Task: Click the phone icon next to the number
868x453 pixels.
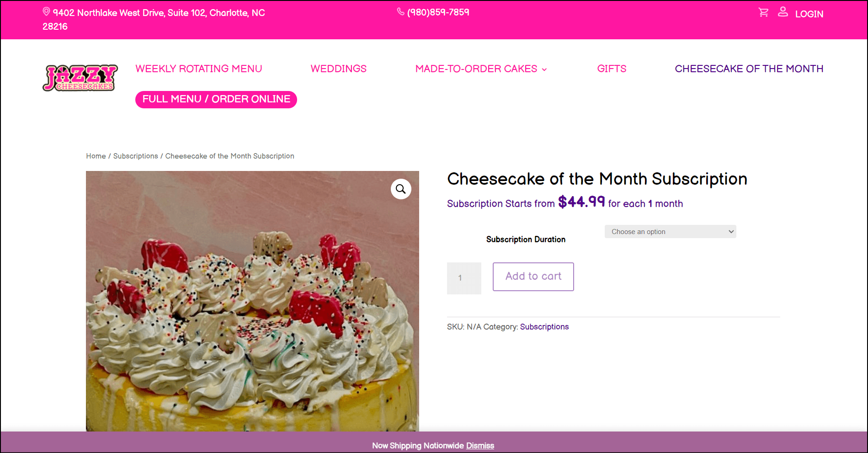Action: click(399, 12)
